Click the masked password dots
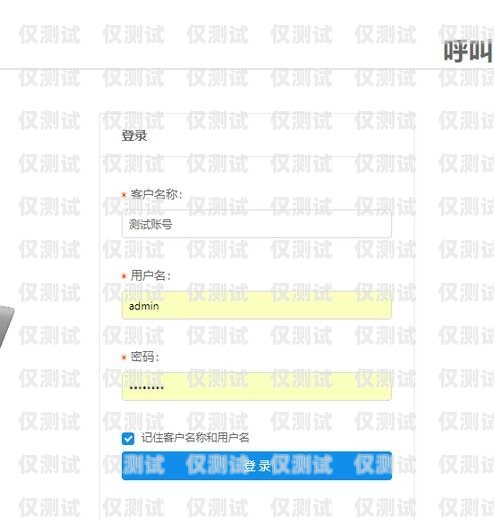 pos(146,387)
